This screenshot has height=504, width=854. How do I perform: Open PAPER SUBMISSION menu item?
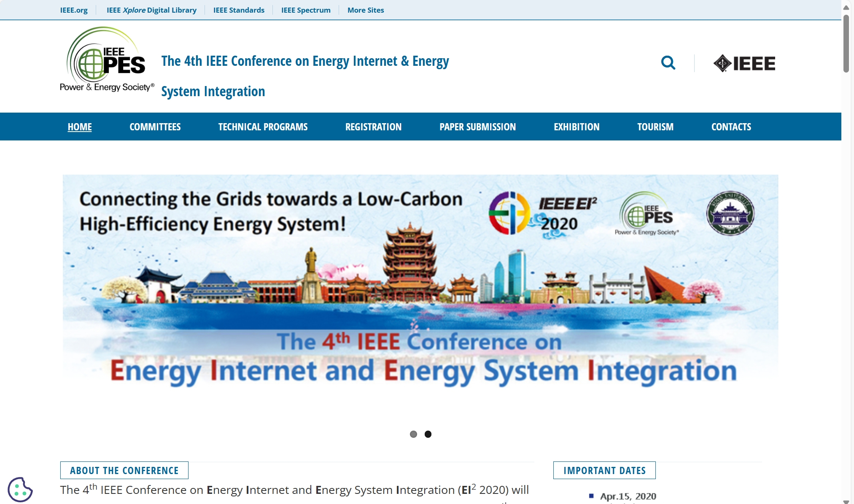click(x=477, y=127)
